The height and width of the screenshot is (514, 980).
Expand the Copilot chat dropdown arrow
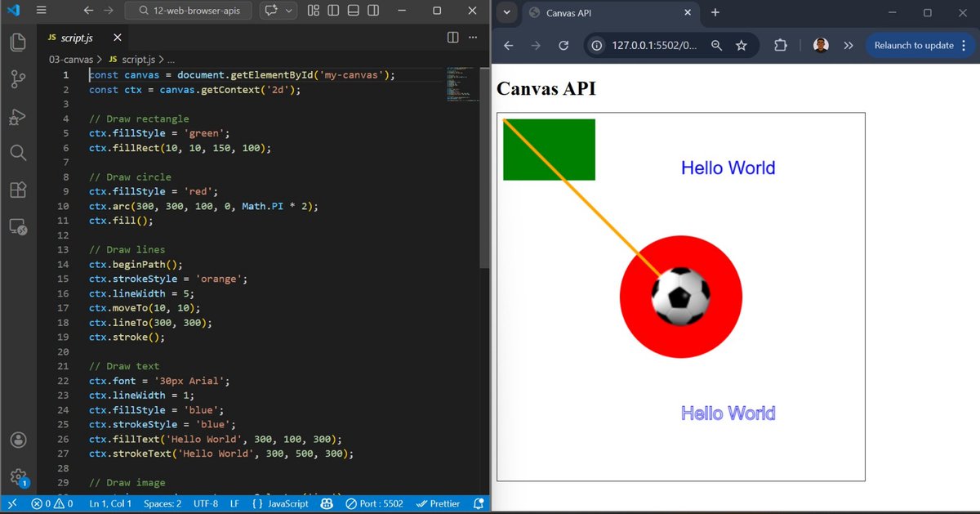click(289, 11)
